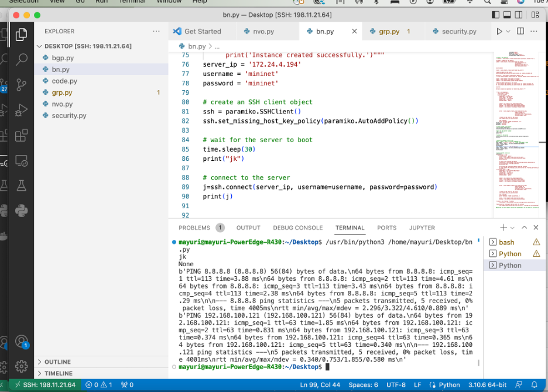Click forwarded ports status item

coord(127,384)
